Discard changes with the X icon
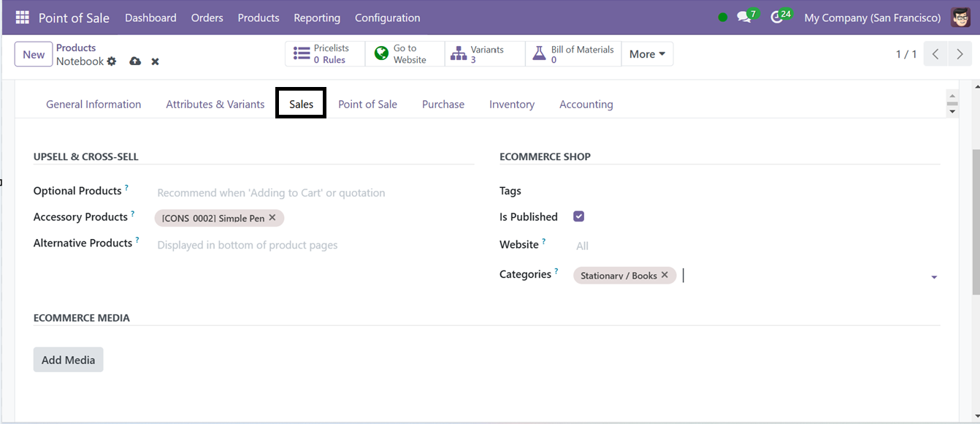Viewport: 980px width, 424px height. [x=155, y=61]
